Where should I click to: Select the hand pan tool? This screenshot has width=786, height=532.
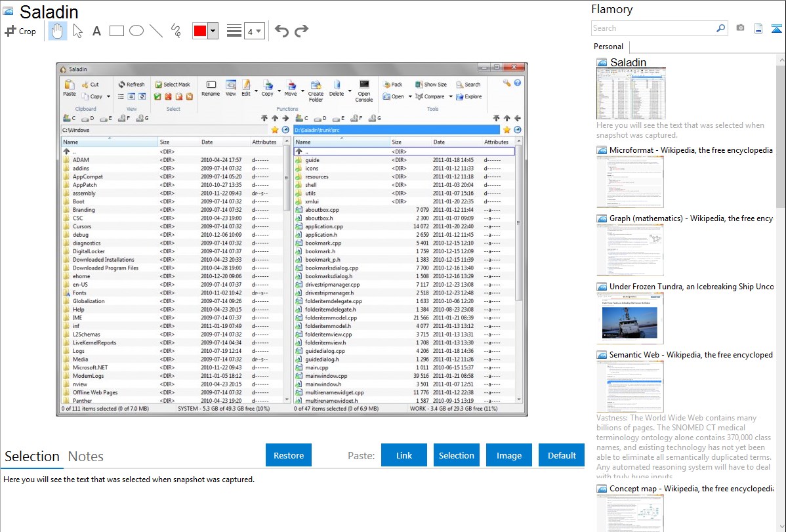click(57, 31)
